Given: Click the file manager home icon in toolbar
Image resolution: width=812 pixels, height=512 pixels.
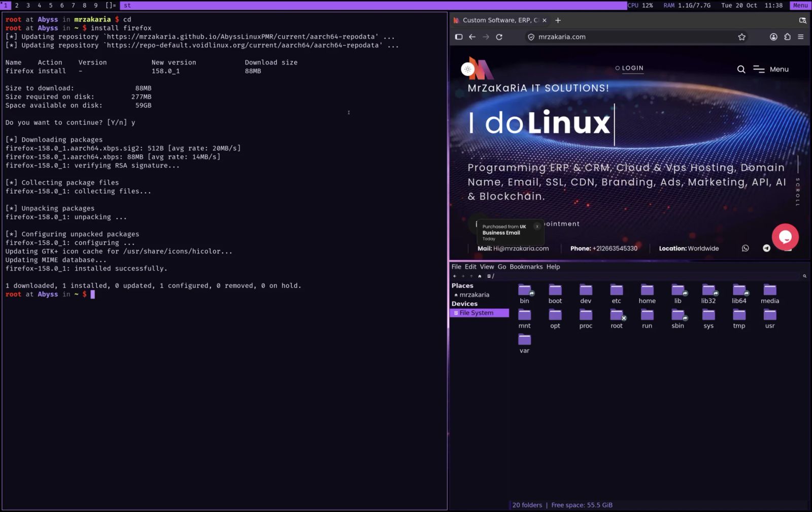Looking at the screenshot, I should (x=480, y=276).
